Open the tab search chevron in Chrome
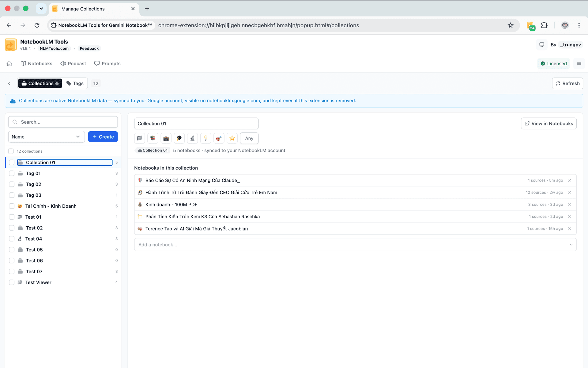Viewport: 588px width, 368px height. point(41,9)
